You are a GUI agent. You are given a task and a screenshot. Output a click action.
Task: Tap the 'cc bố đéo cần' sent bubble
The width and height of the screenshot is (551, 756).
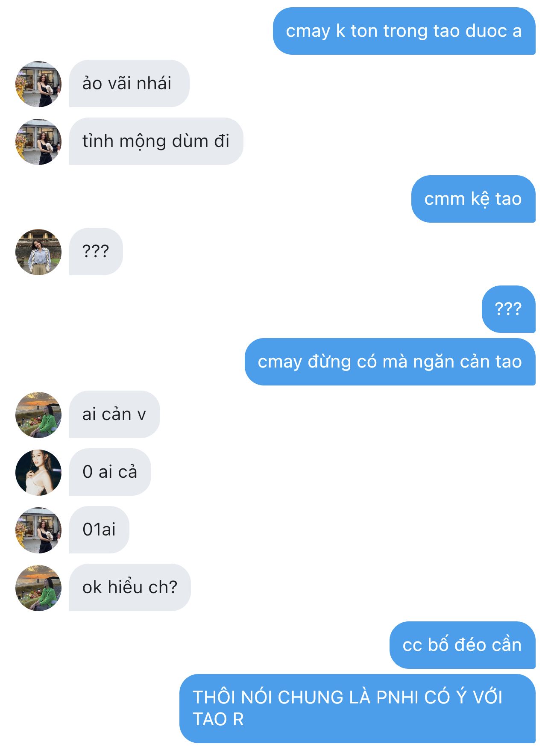pos(462,645)
